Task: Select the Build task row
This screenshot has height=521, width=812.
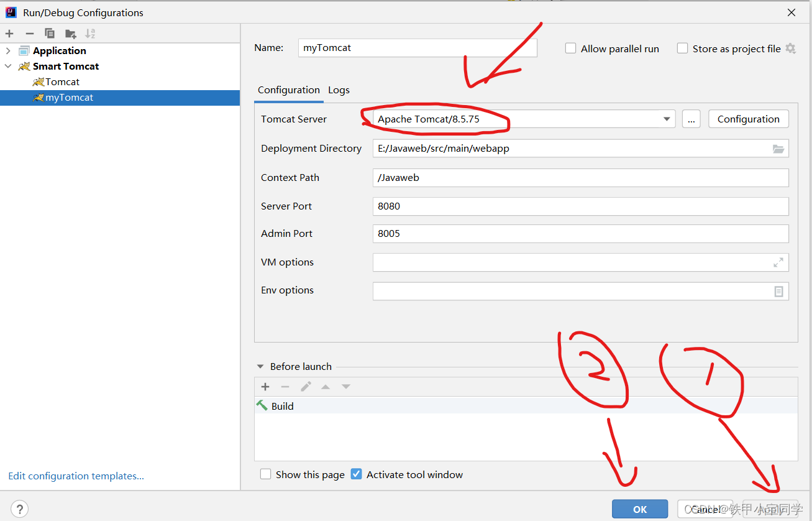Action: pos(526,406)
